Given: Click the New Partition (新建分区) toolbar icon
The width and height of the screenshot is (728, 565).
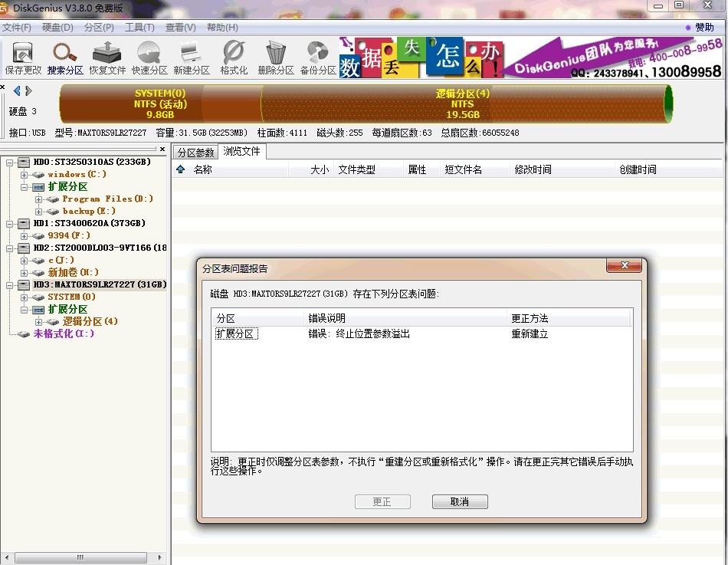Looking at the screenshot, I should tap(192, 58).
